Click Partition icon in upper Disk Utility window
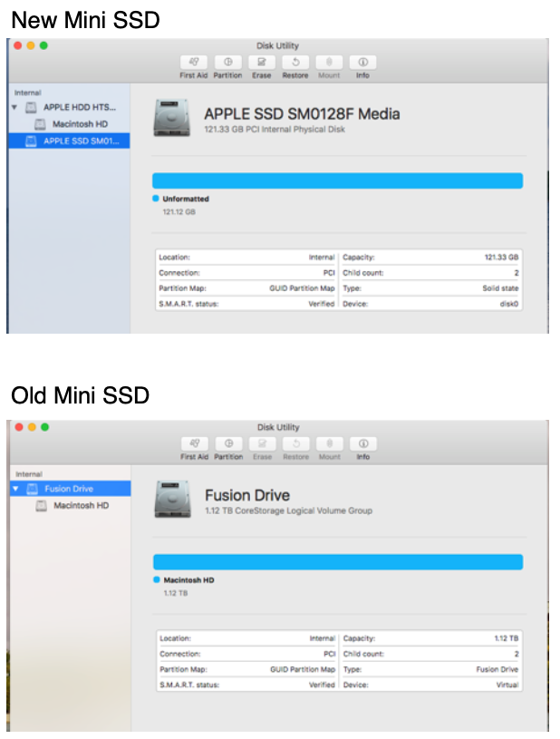The height and width of the screenshot is (739, 560). click(x=228, y=63)
